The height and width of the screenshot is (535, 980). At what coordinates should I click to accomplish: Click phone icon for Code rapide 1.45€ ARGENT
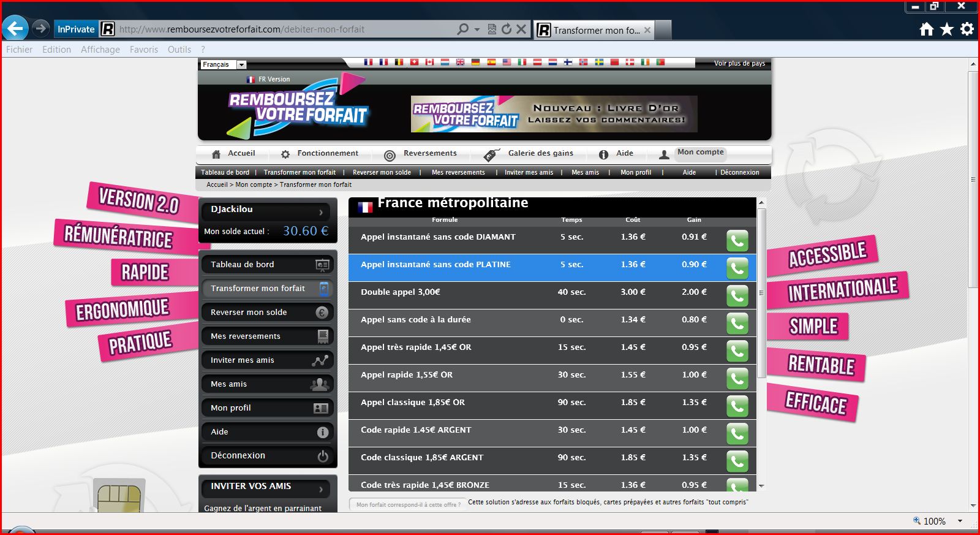737,434
